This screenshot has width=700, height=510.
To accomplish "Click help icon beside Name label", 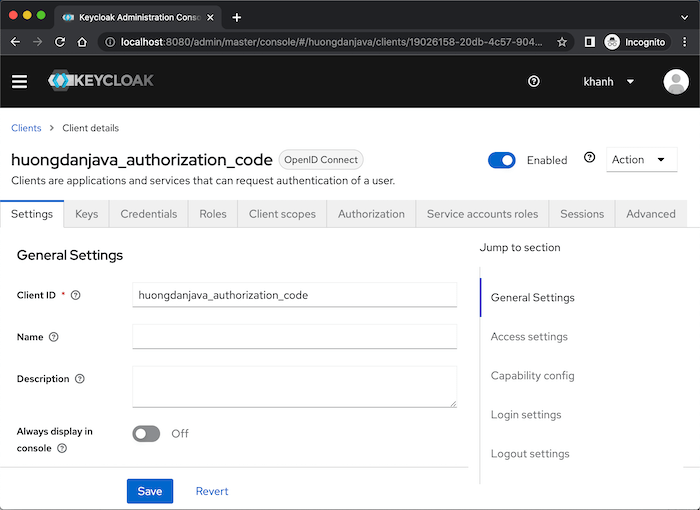I will 54,337.
